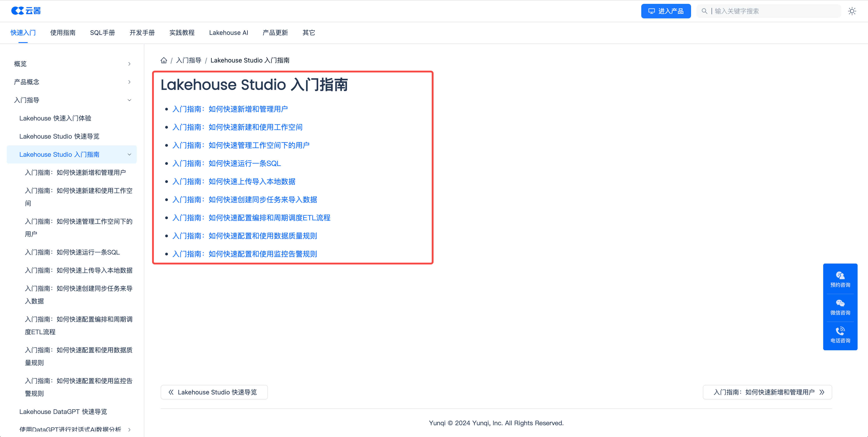The image size is (868, 437).
Task: Switch to the SQL手册 tab
Action: 103,32
